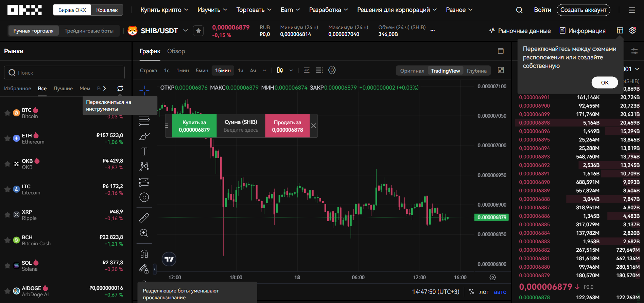Click the green Купить buy button
Image resolution: width=644 pixels, height=303 pixels.
(x=194, y=126)
